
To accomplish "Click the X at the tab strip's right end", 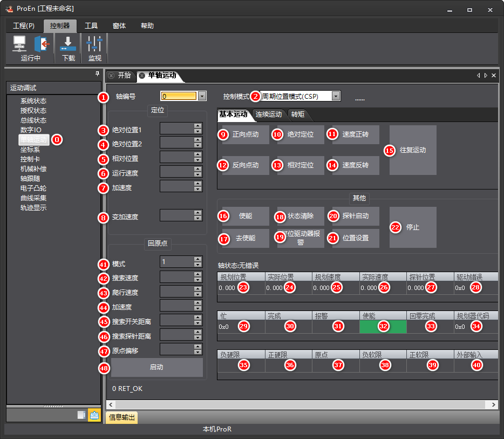I will (x=494, y=75).
